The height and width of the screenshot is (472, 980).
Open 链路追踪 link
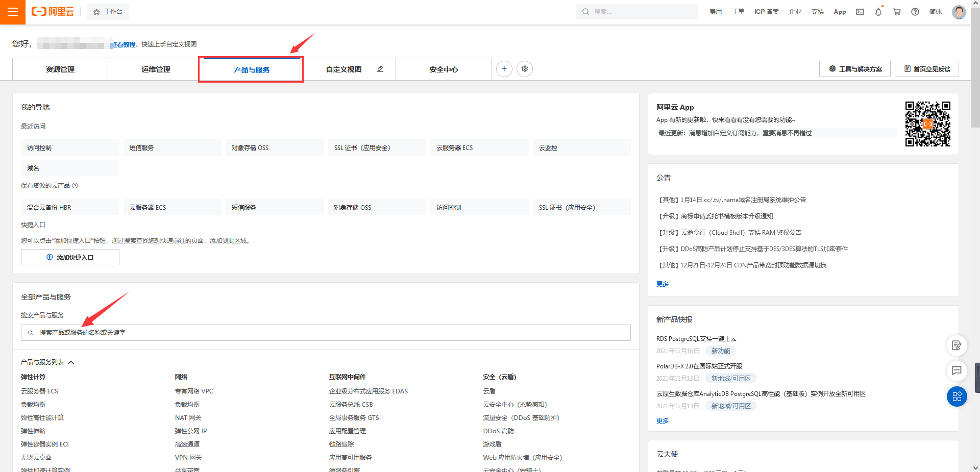(x=341, y=444)
